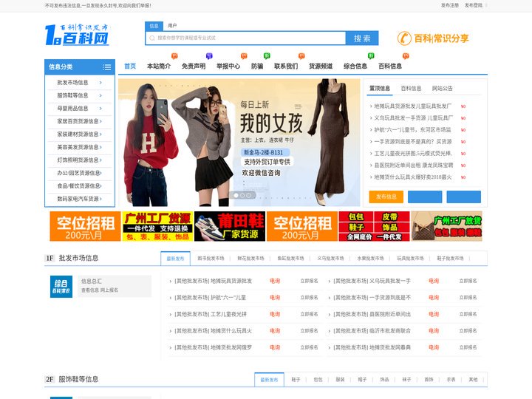This screenshot has height=399, width=532.
Task: Open 联系我们 from the navigation bar
Action: (x=286, y=66)
